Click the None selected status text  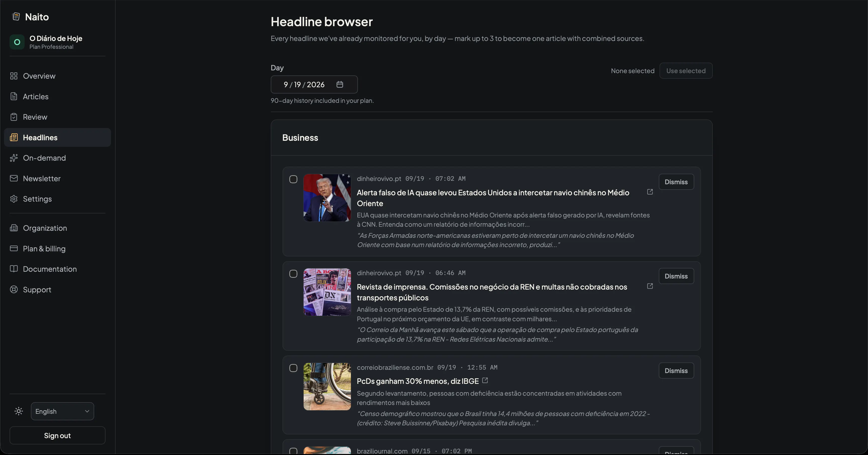pyautogui.click(x=633, y=71)
